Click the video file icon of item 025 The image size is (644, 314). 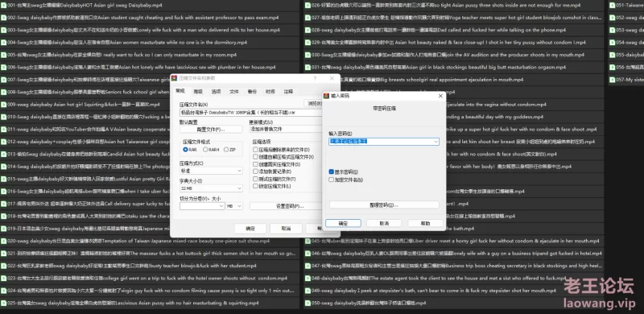(4, 303)
